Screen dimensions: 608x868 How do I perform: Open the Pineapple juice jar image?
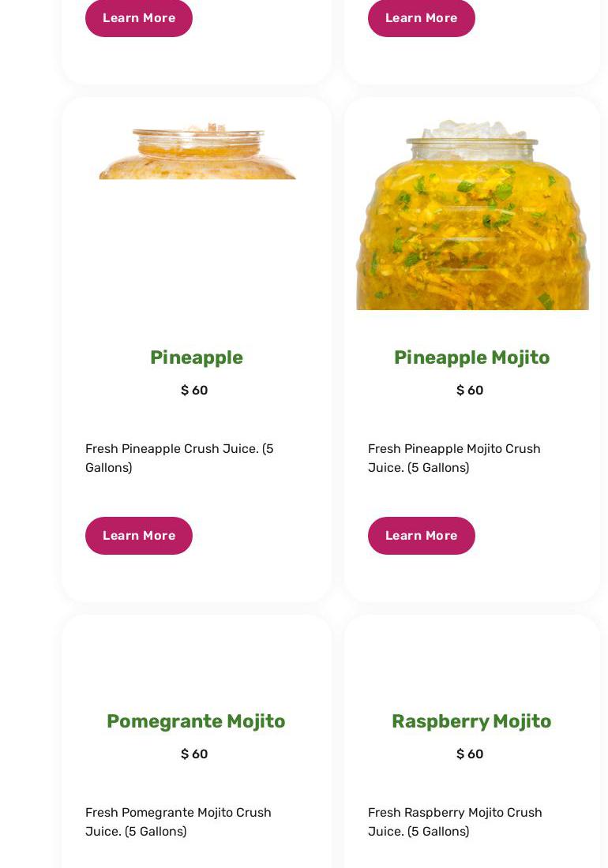(197, 151)
